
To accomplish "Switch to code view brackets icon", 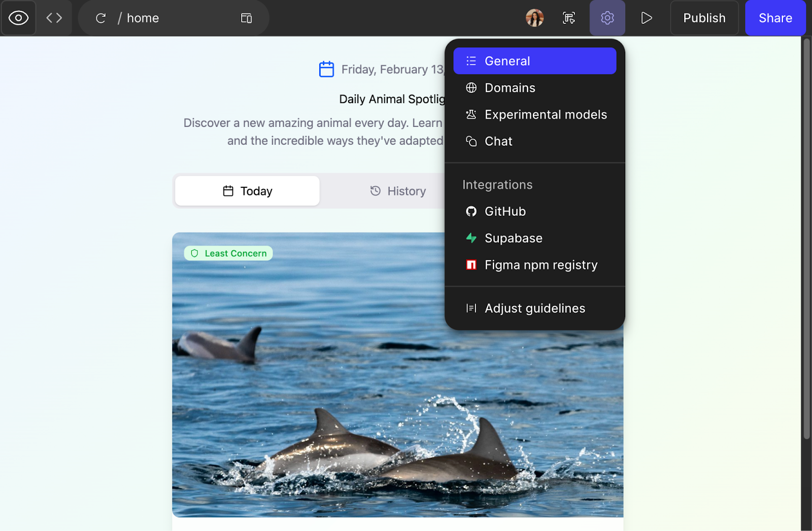I will (x=54, y=18).
